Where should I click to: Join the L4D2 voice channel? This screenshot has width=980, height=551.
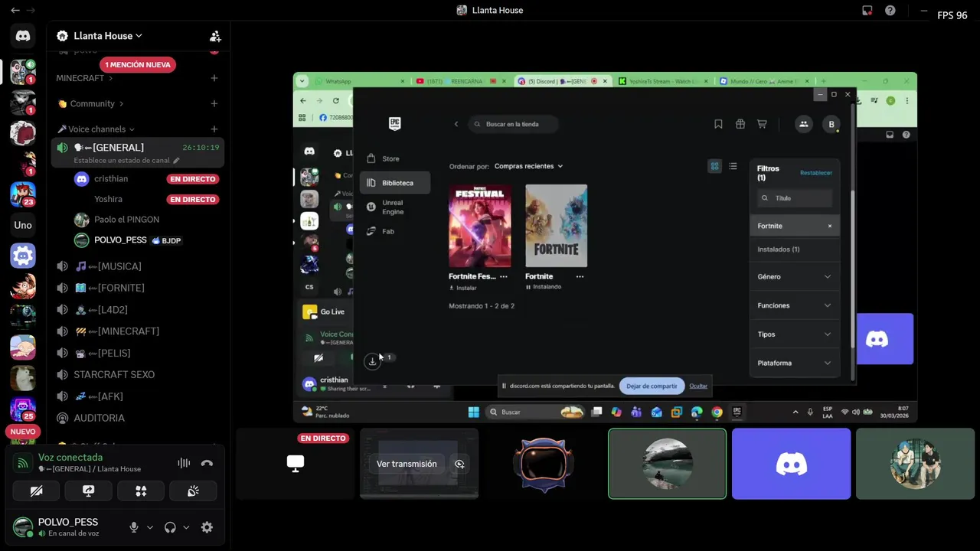(x=138, y=310)
